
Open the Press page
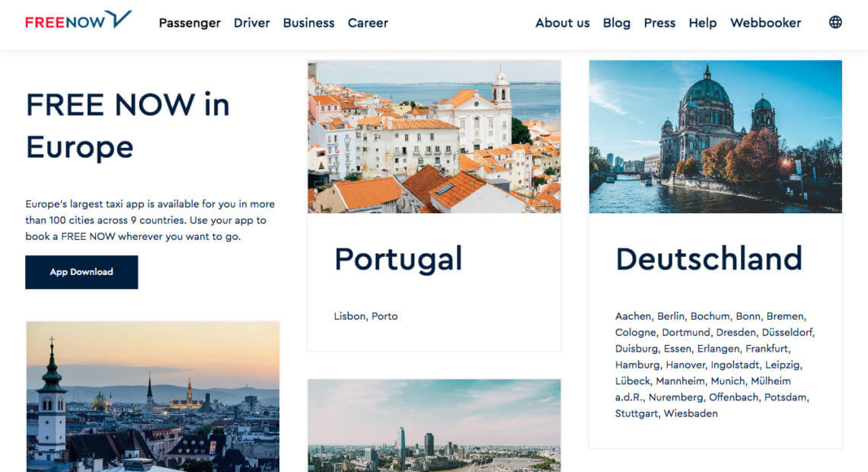pos(659,23)
